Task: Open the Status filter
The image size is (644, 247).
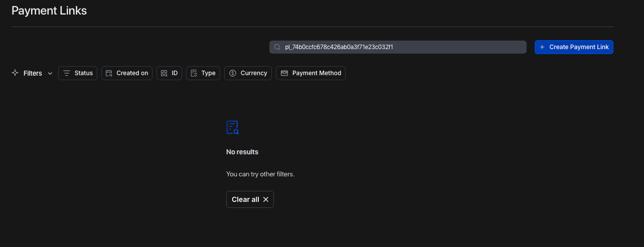Action: (x=78, y=73)
